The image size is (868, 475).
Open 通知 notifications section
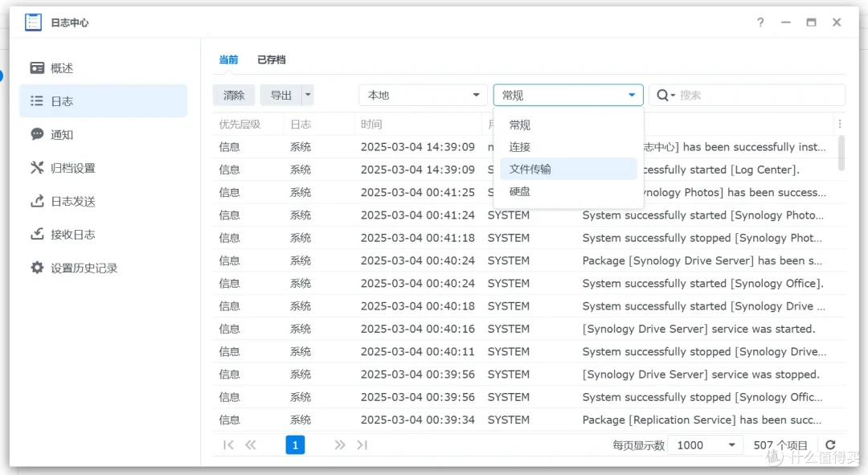(103, 134)
